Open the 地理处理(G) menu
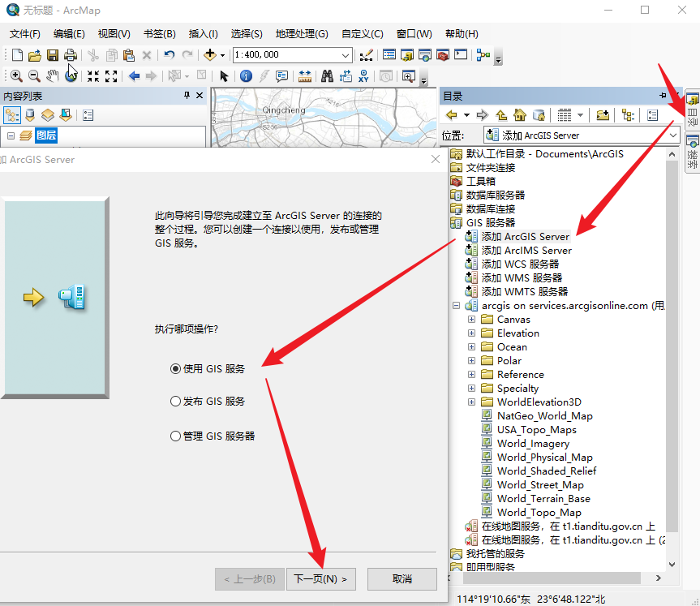The width and height of the screenshot is (700, 606). pyautogui.click(x=302, y=34)
